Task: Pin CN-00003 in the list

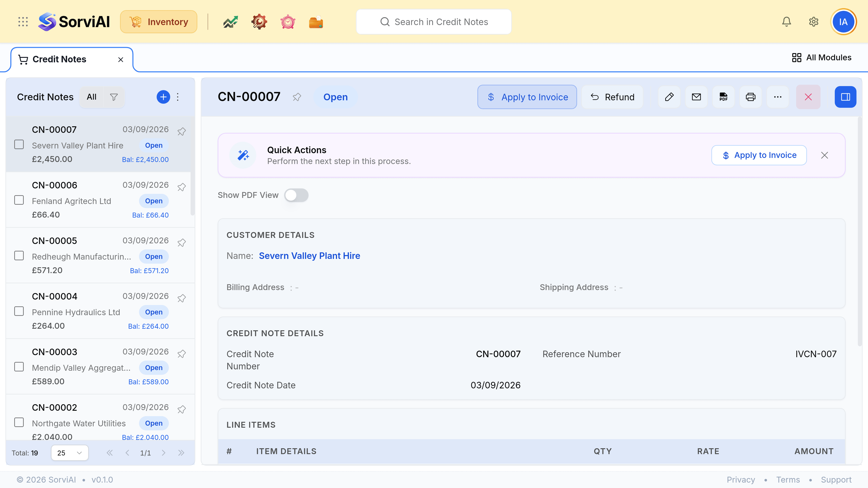Action: pos(182,354)
